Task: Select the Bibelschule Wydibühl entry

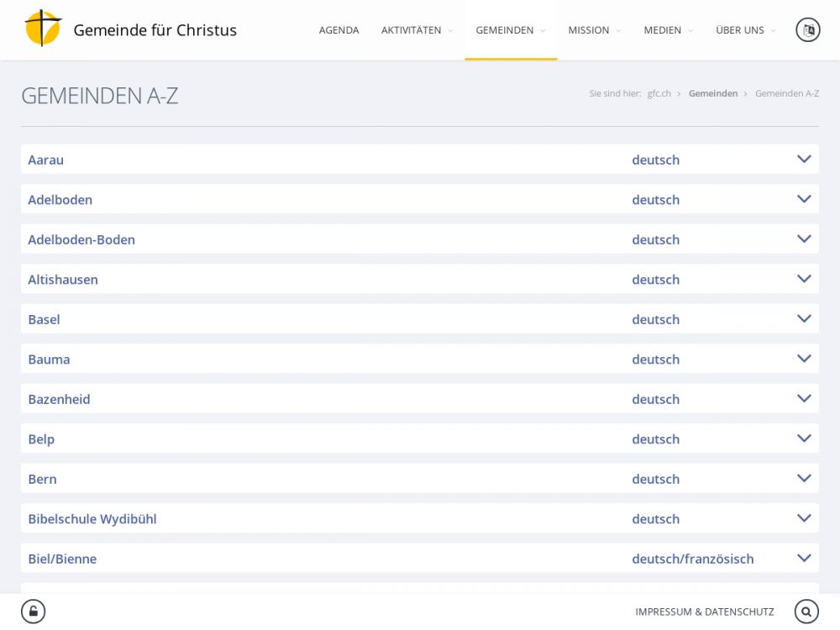Action: [92, 519]
